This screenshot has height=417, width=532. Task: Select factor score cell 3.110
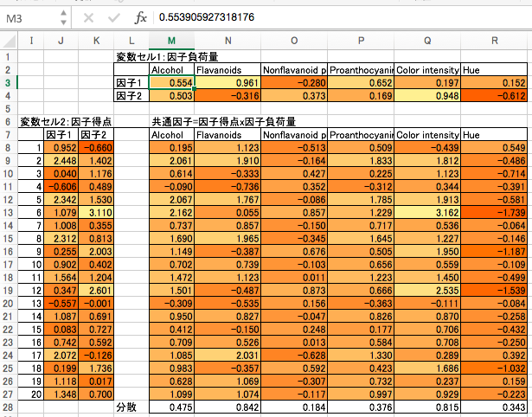96,213
